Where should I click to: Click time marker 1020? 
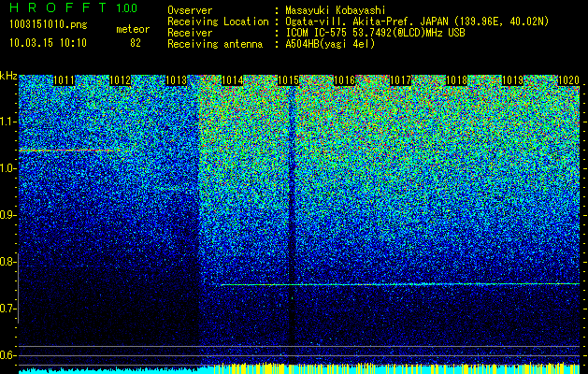569,80
